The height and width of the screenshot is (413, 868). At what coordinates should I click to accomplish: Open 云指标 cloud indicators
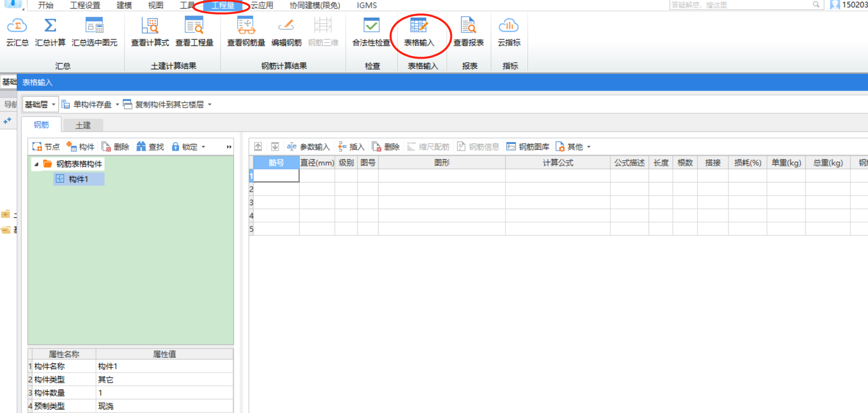509,32
